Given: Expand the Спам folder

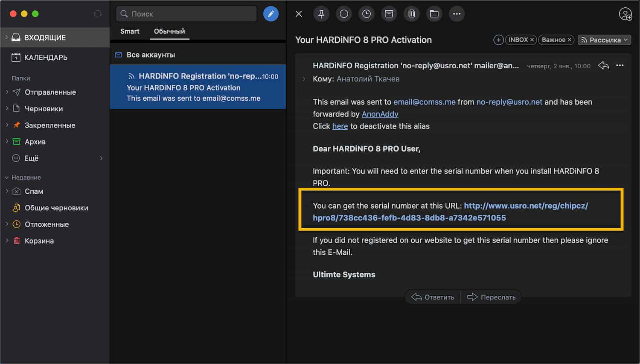Looking at the screenshot, I should (x=7, y=191).
